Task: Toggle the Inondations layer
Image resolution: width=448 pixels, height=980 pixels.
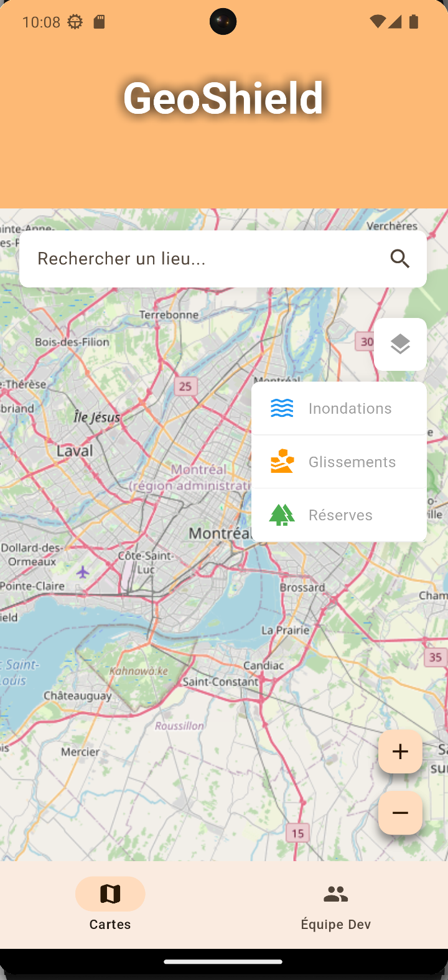Action: 339,408
